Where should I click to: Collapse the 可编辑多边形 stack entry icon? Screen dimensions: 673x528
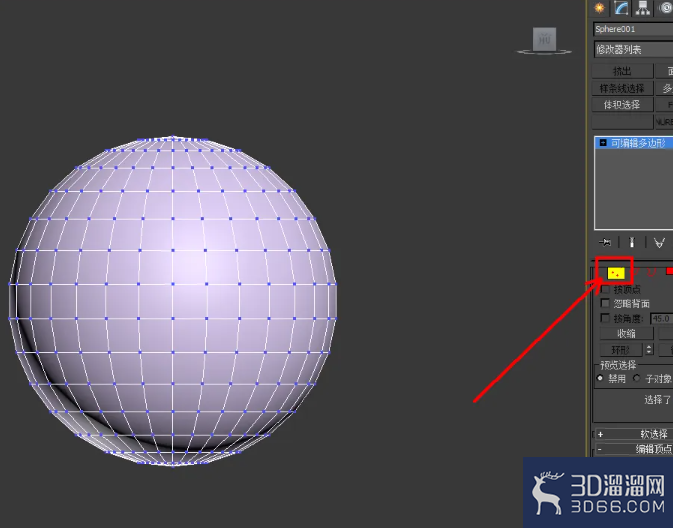coord(603,143)
